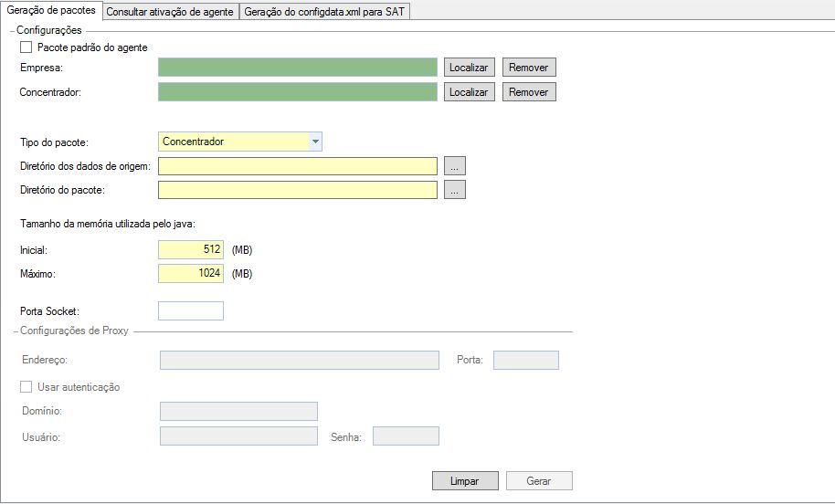
Task: Click Localizar button for Concentrador
Action: [x=469, y=92]
